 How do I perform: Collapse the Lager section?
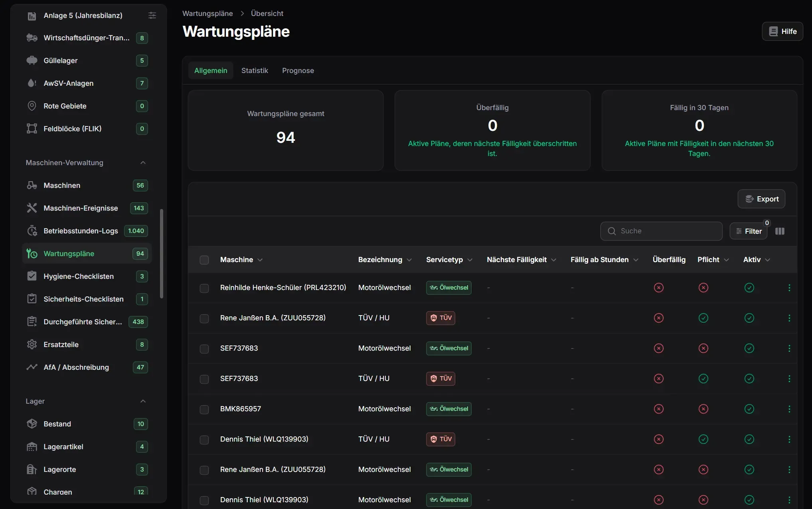[x=143, y=401]
